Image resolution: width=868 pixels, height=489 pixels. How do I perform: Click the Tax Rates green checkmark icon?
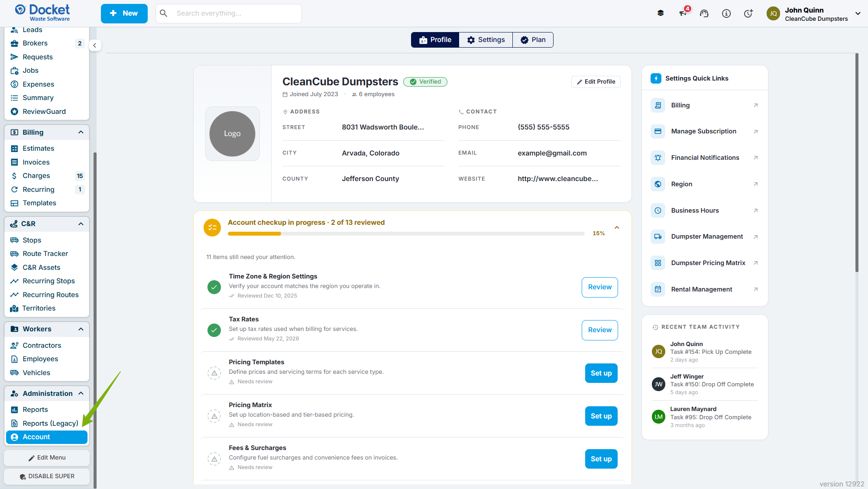[214, 330]
